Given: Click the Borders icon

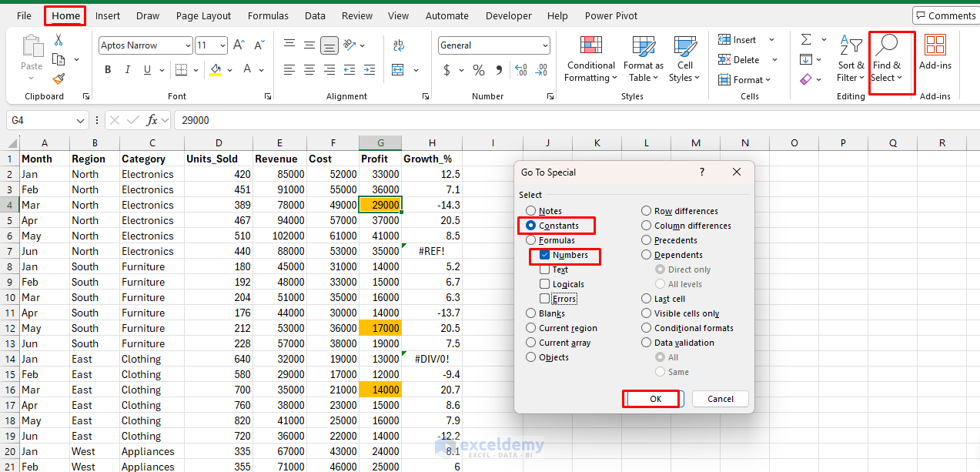Looking at the screenshot, I should pos(181,70).
